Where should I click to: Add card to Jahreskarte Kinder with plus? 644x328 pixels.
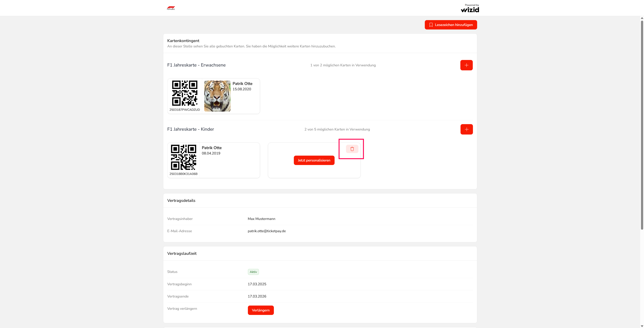coord(467,129)
